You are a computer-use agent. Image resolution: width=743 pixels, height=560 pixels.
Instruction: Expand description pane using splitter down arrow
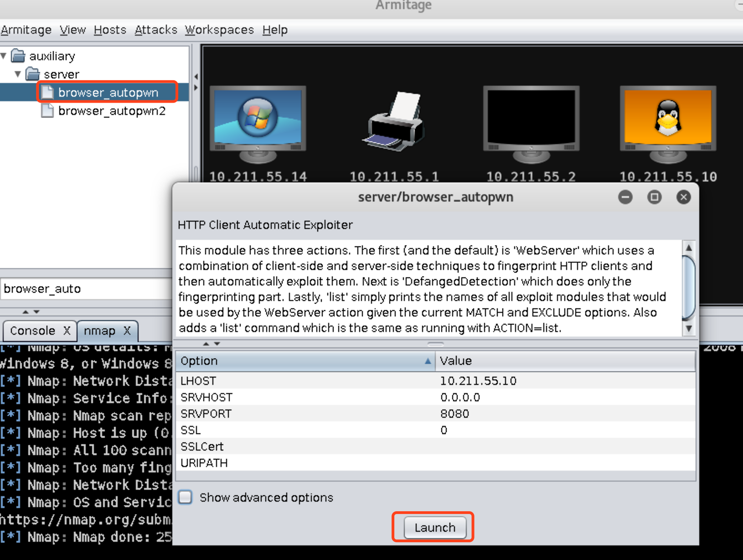tap(217, 344)
